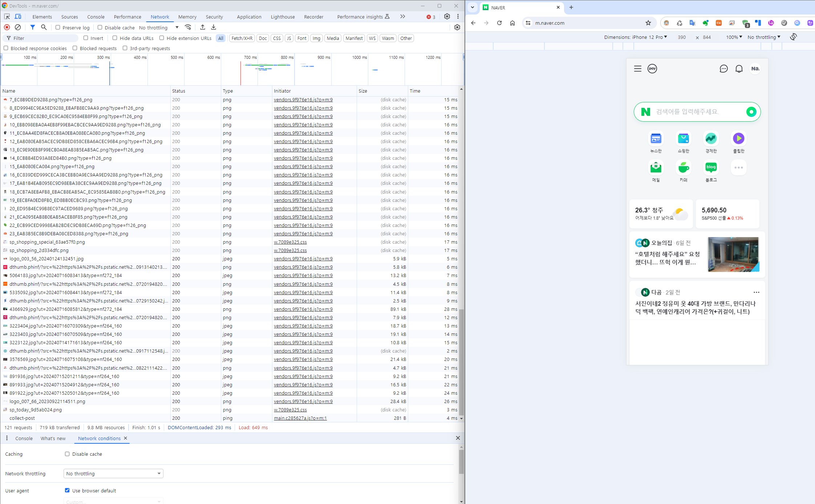Click w.7089e325.css initiator link
Image resolution: width=815 pixels, height=504 pixels.
[x=290, y=242]
